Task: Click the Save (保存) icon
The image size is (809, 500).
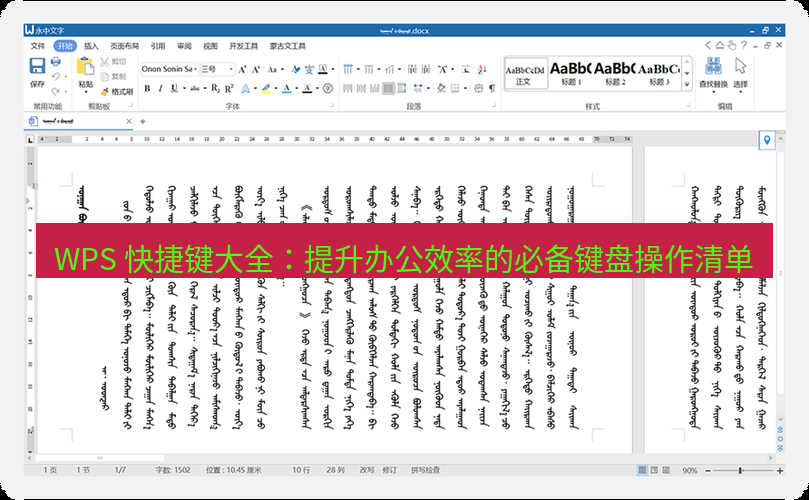Action: (37, 67)
